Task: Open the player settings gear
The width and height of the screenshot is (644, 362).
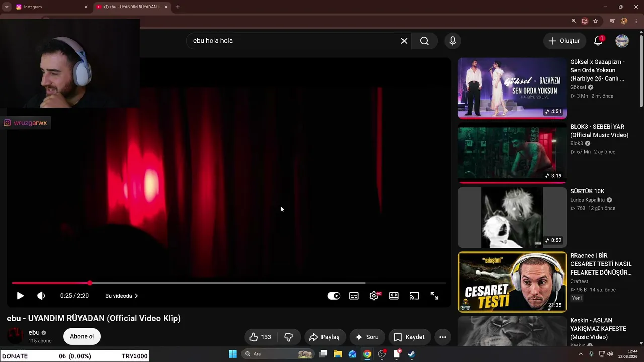Action: tap(374, 296)
